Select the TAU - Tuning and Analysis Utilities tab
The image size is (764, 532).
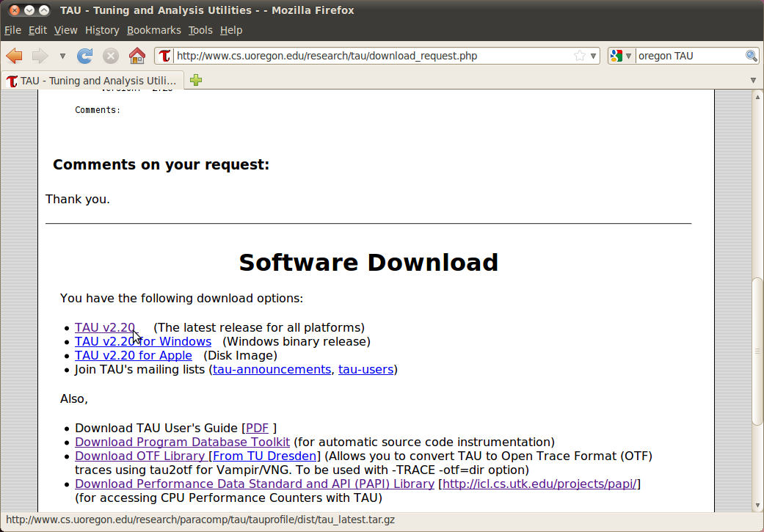[92, 81]
